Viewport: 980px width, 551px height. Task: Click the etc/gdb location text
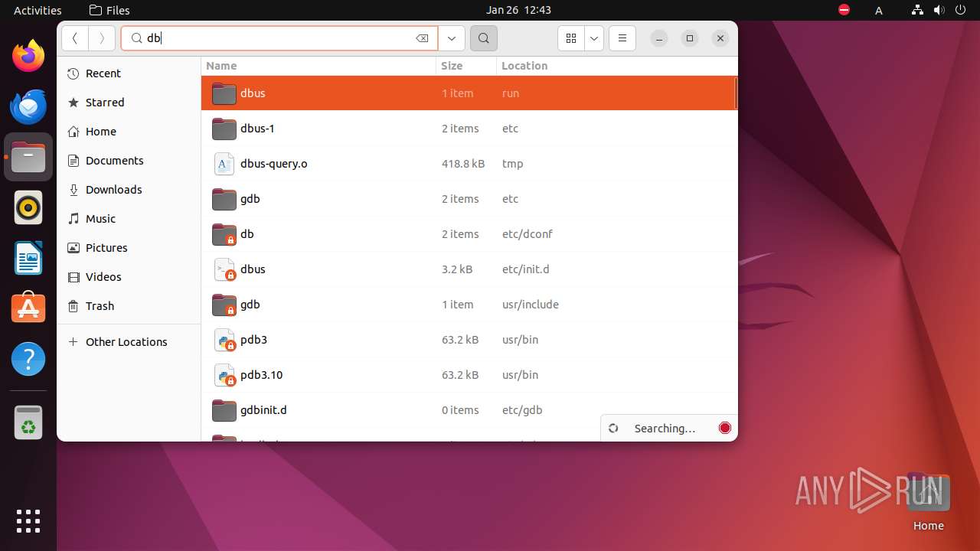(522, 410)
